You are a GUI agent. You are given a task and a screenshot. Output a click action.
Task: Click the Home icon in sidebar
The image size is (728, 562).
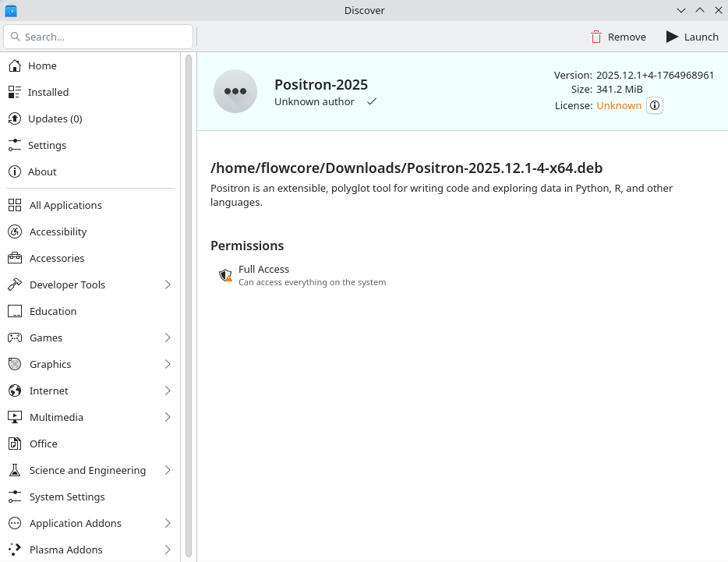coord(15,65)
